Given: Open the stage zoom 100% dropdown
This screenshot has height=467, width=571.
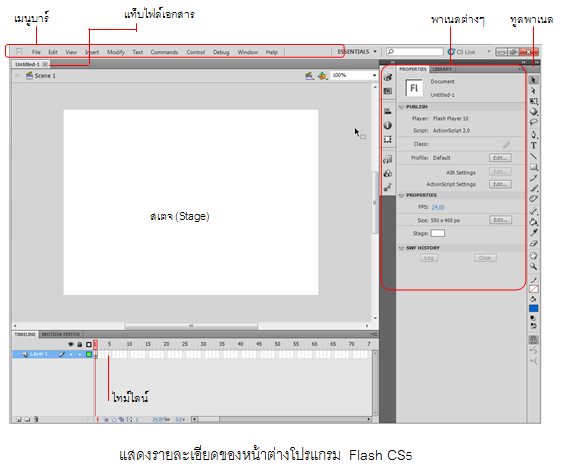Looking at the screenshot, I should [374, 75].
